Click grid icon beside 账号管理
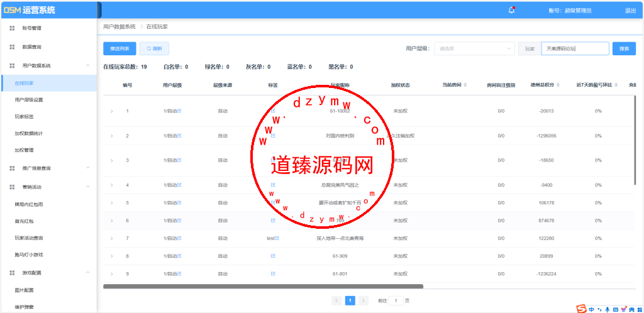 (x=12, y=28)
